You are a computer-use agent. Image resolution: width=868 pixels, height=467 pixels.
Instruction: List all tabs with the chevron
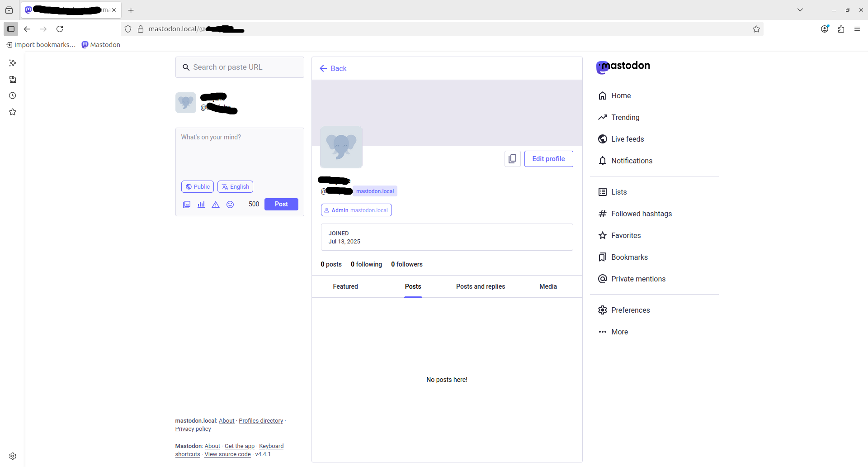800,10
